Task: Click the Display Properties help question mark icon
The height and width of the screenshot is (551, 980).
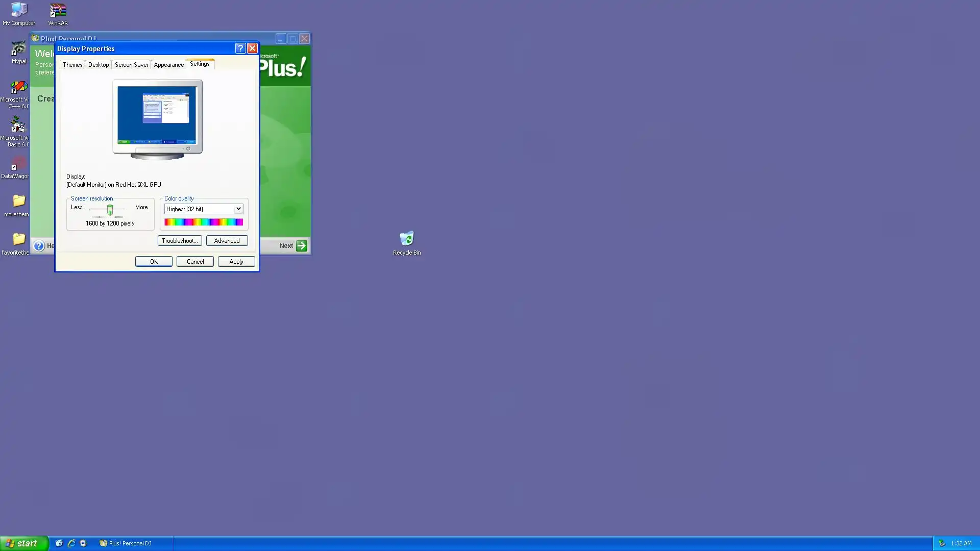Action: point(240,48)
